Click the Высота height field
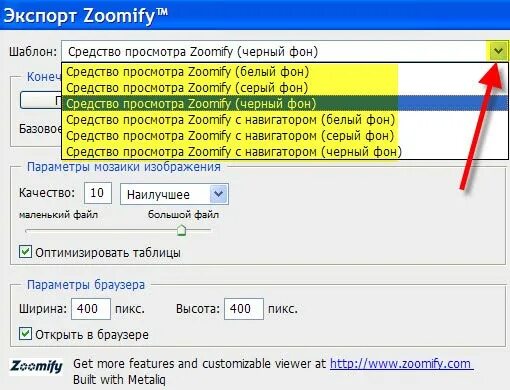This screenshot has height=390, width=510. [x=244, y=309]
